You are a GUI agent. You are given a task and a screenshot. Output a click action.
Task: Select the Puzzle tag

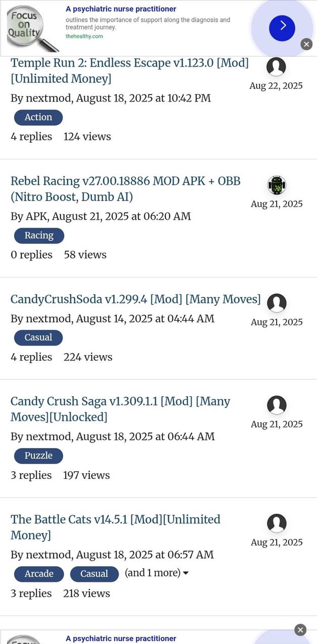(x=38, y=455)
